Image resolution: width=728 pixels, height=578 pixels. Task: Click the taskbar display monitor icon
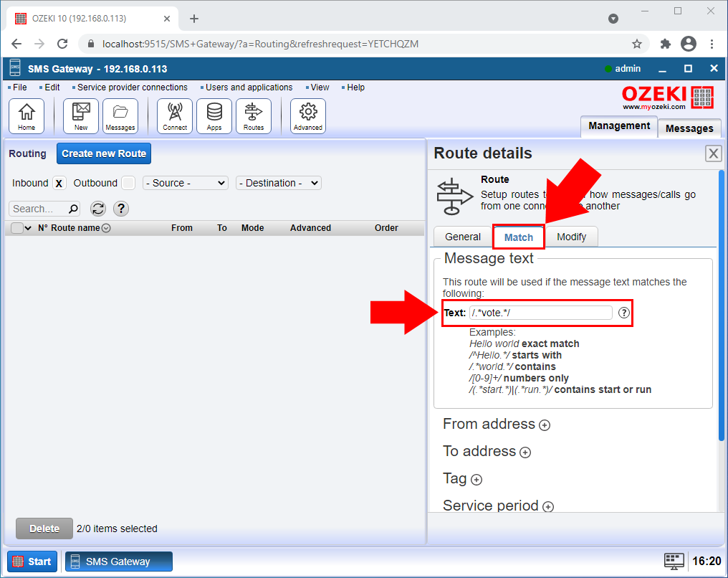[x=674, y=561]
